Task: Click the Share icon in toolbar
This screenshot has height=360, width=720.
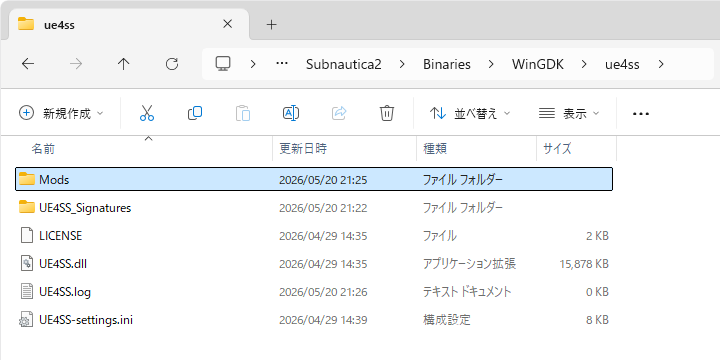Action: 339,113
